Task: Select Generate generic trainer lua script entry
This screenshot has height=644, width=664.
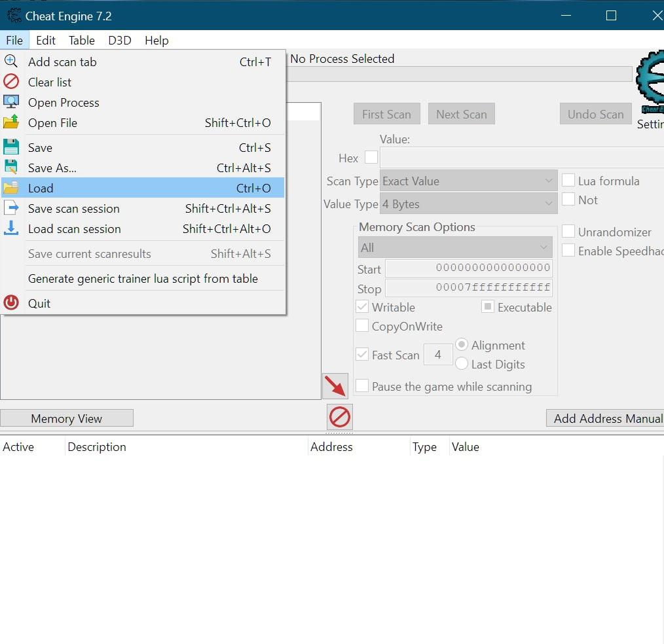Action: tap(143, 278)
